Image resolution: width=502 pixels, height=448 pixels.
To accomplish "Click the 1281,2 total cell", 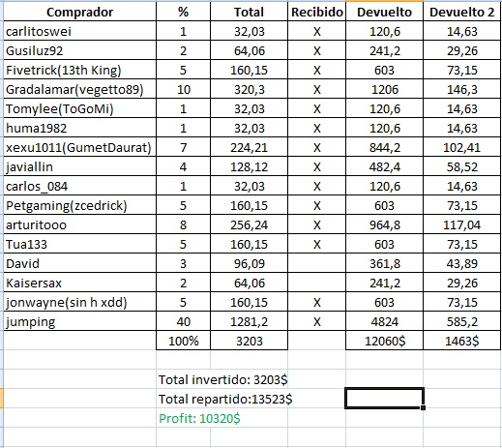I will point(249,321).
